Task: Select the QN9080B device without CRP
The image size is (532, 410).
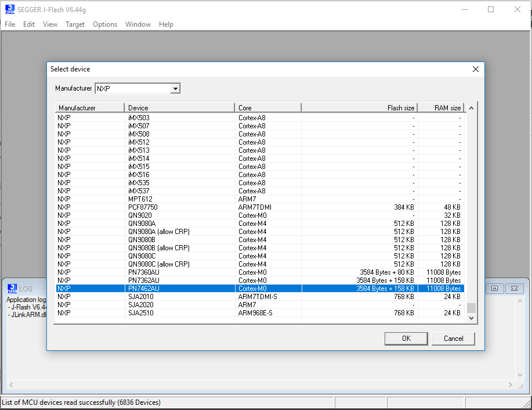Action: click(260, 240)
